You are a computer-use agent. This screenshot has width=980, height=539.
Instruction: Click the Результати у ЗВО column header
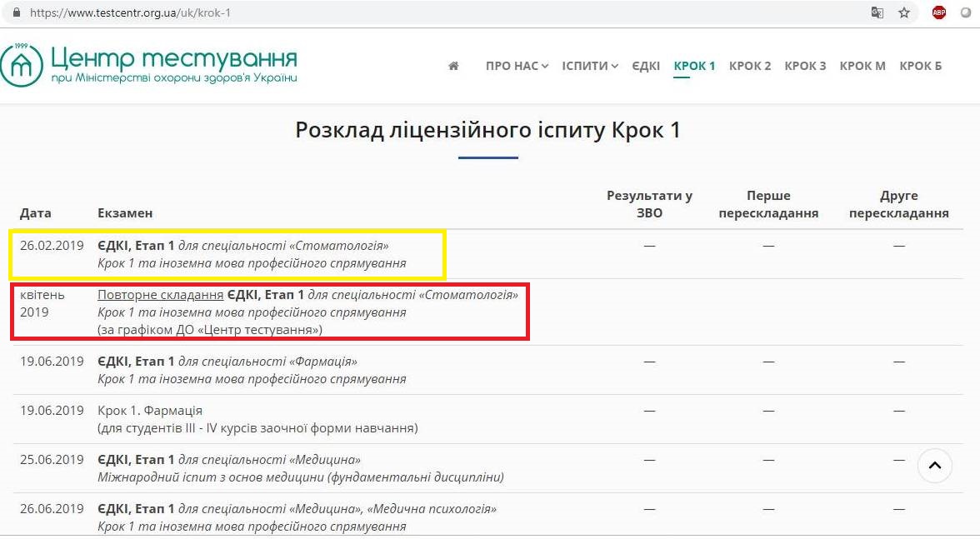click(649, 204)
